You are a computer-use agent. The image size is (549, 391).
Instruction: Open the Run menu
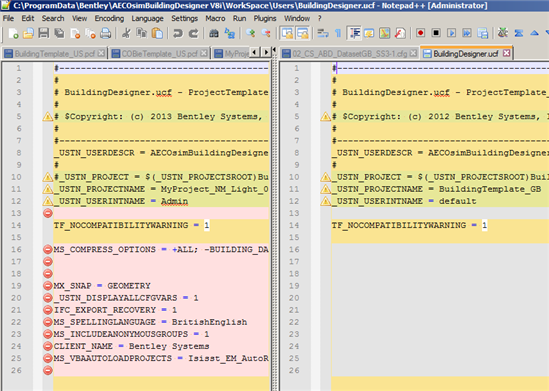(x=239, y=18)
